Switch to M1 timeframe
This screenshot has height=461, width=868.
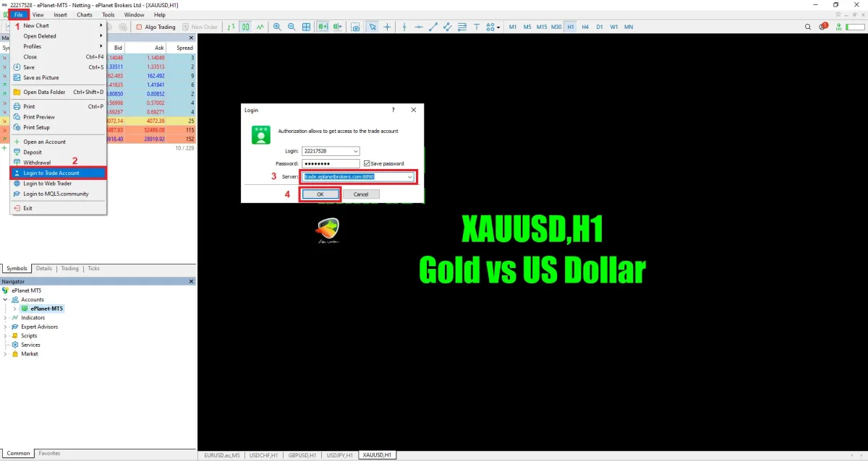[x=513, y=27]
